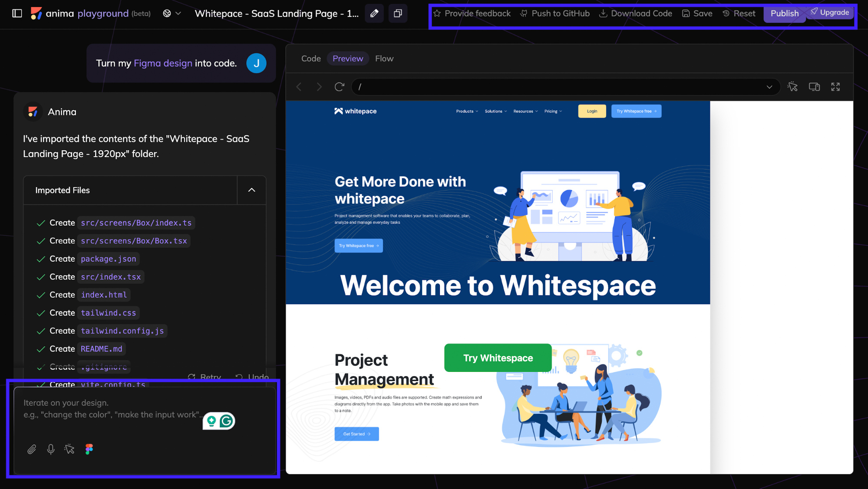The width and height of the screenshot is (868, 489).
Task: Enter fullscreen preview with expand icon
Action: pos(835,87)
